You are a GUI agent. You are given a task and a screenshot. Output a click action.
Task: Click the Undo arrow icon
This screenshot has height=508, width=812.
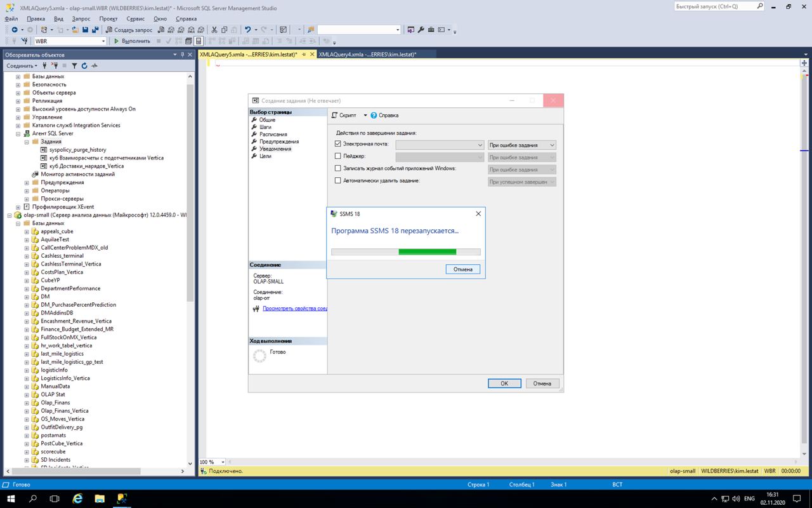(247, 30)
